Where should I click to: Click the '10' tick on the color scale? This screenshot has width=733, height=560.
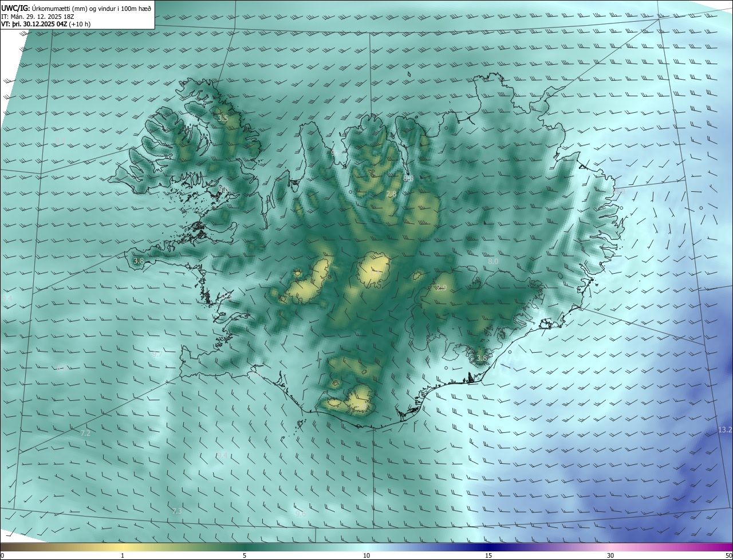[x=366, y=555]
